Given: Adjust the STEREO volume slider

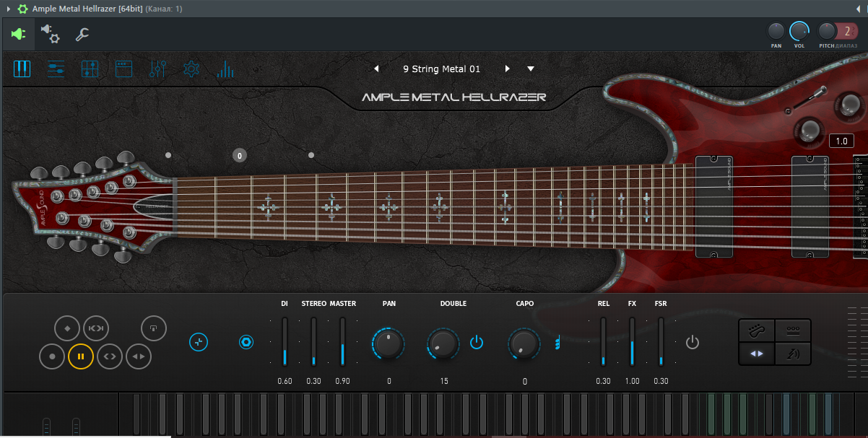Looking at the screenshot, I should pos(313,341).
